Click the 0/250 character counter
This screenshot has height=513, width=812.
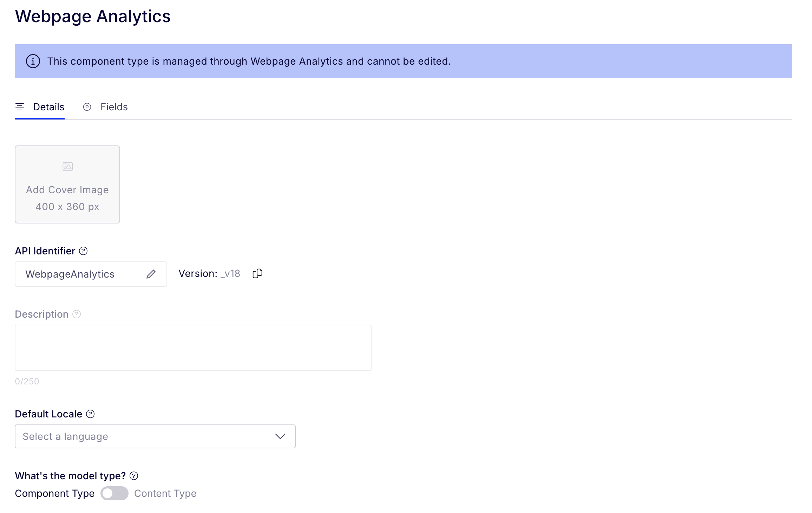pyautogui.click(x=27, y=381)
